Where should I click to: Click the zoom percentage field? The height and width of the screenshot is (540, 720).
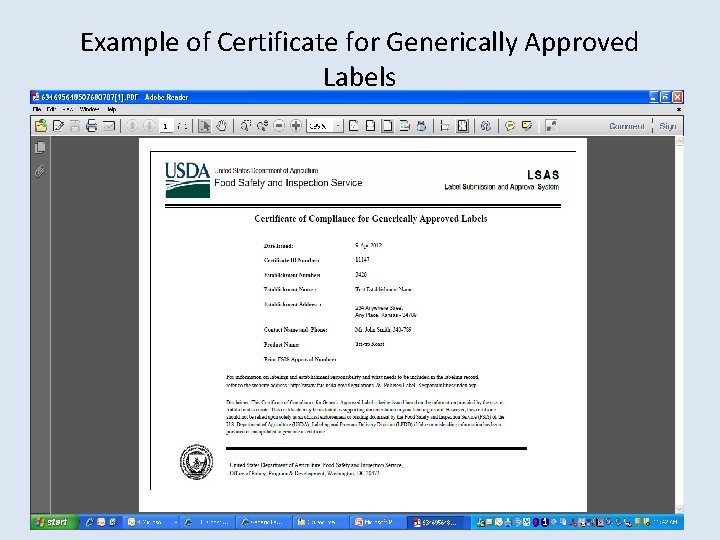[x=320, y=126]
